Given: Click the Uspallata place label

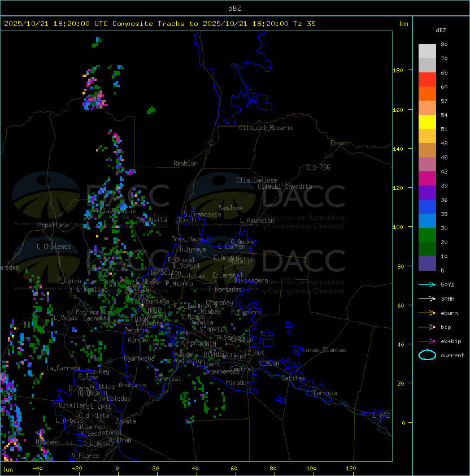Looking at the screenshot, I should click(x=53, y=225).
